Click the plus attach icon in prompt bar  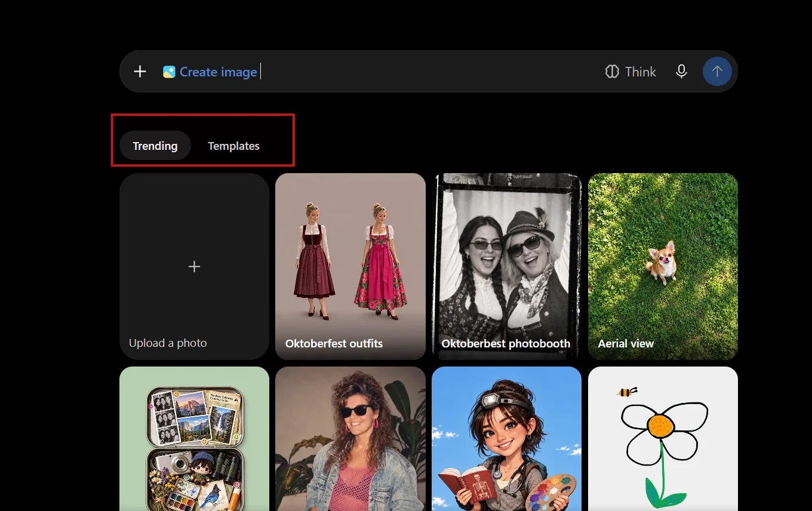(140, 72)
